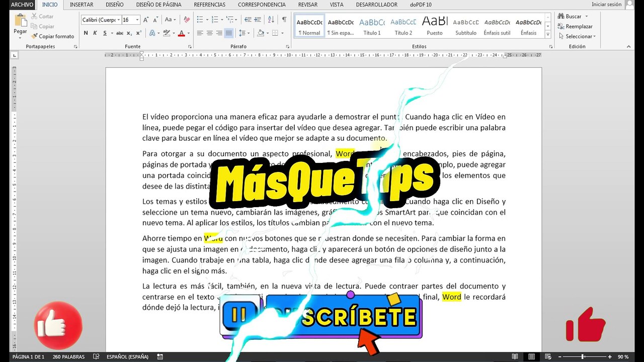Viewport: 644px width, 362px height.
Task: Apply superscript x² formatting
Action: pyautogui.click(x=138, y=33)
